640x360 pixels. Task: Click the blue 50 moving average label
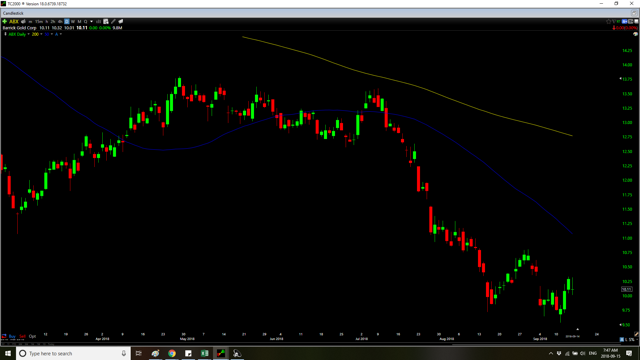point(47,34)
